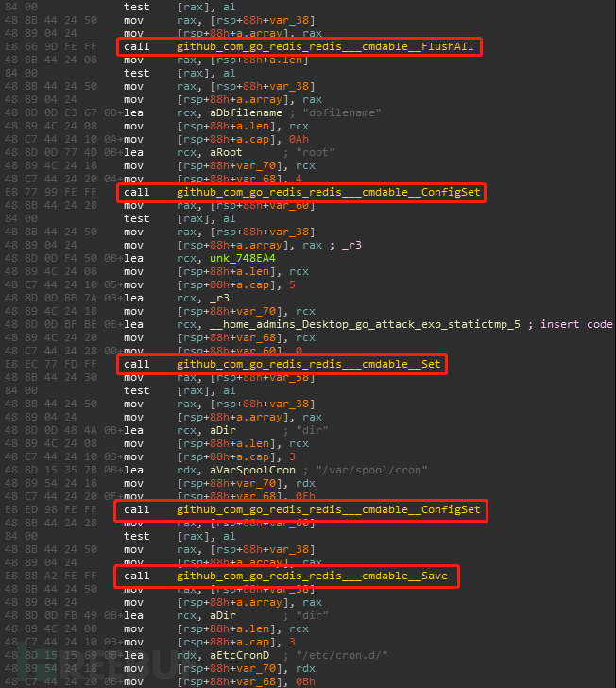Click opcode bytes 48 8D 0D E3 67 0B

[x=60, y=112]
